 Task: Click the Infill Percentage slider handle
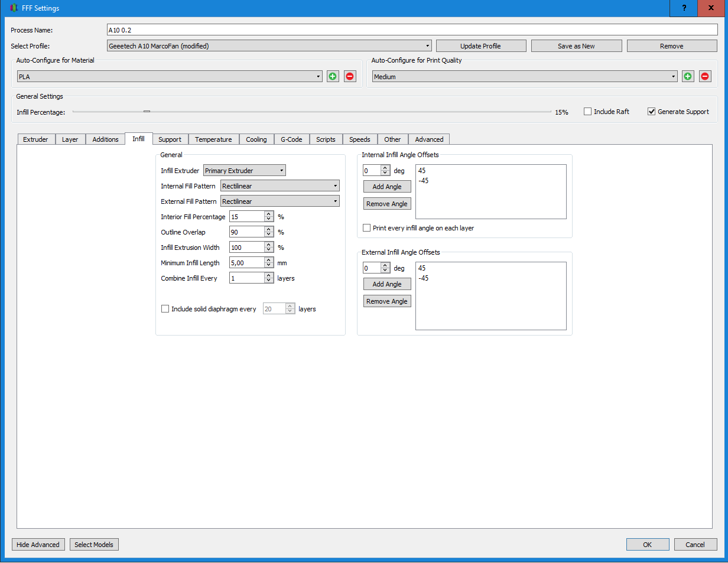point(147,111)
